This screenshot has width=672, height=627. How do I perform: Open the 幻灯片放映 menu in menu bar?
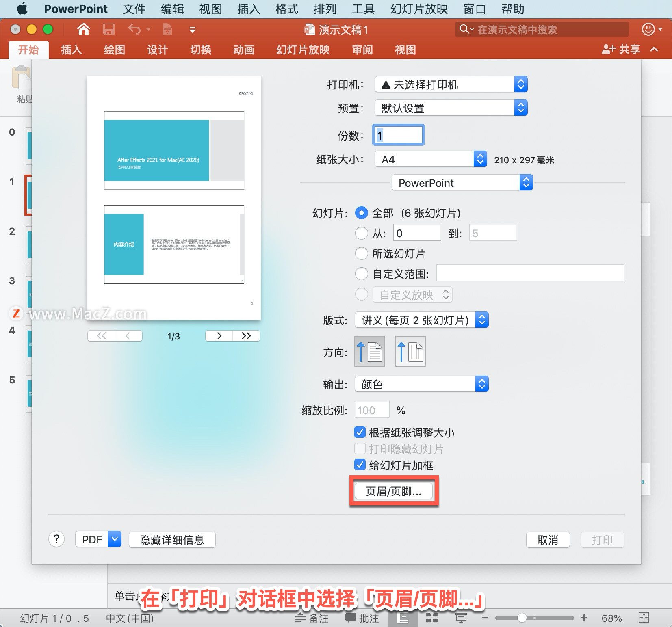click(x=418, y=9)
